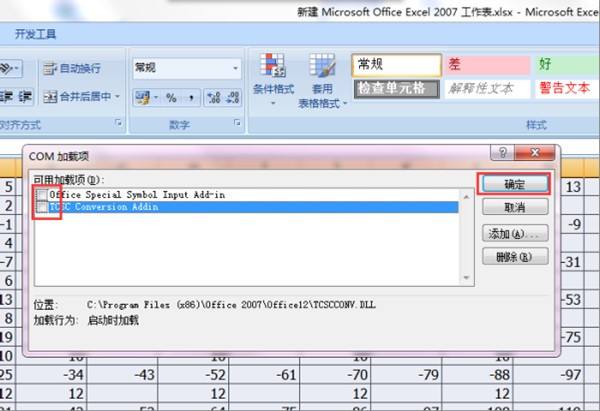Image resolution: width=600 pixels, height=411 pixels.
Task: Expand the 合并后居中 dropdown arrow
Action: tap(117, 97)
